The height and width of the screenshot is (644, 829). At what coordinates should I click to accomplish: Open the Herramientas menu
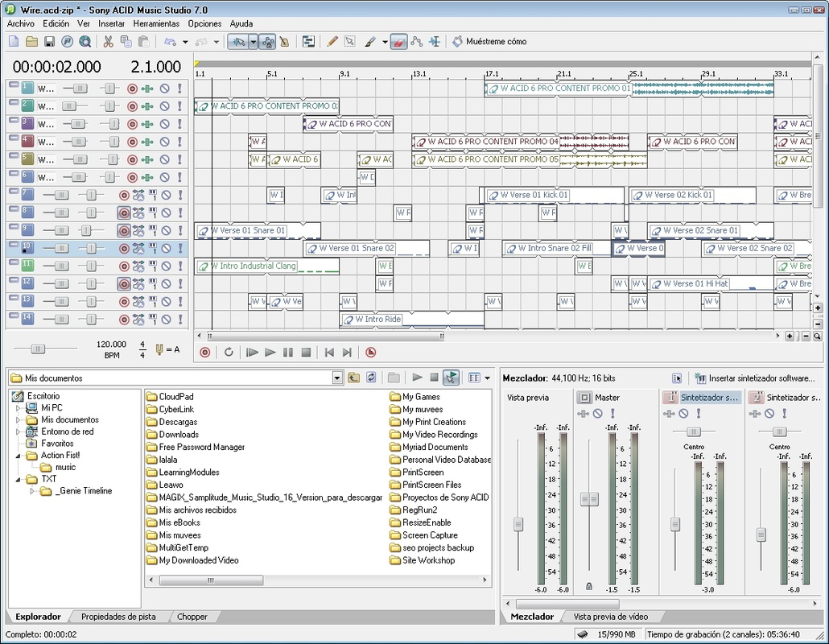156,24
